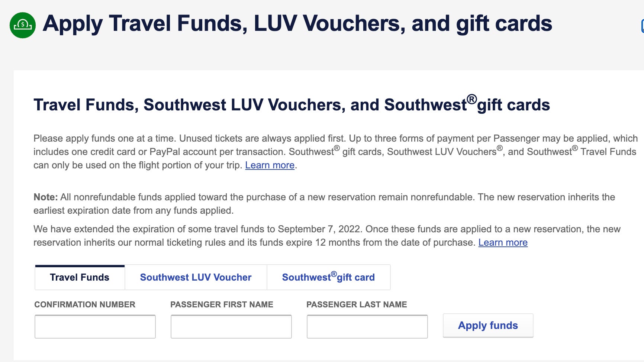This screenshot has width=644, height=362.
Task: Switch to the Southwest LUV Voucher tab
Action: point(196,277)
